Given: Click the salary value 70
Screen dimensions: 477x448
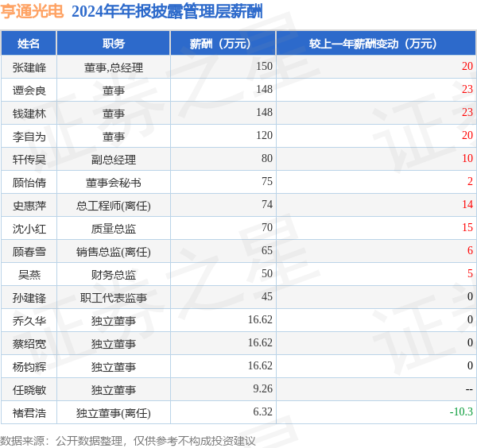Looking at the screenshot, I should tap(267, 227).
